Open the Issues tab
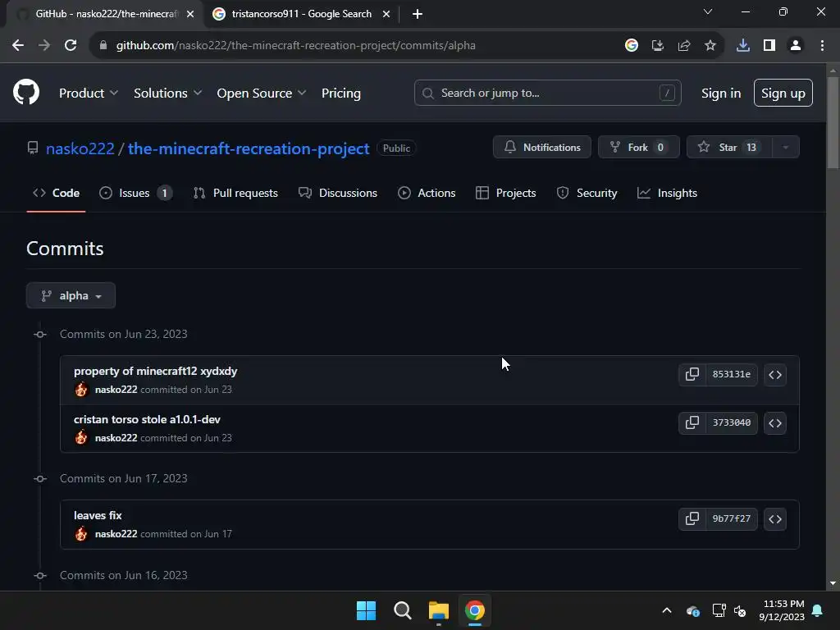 pos(135,193)
